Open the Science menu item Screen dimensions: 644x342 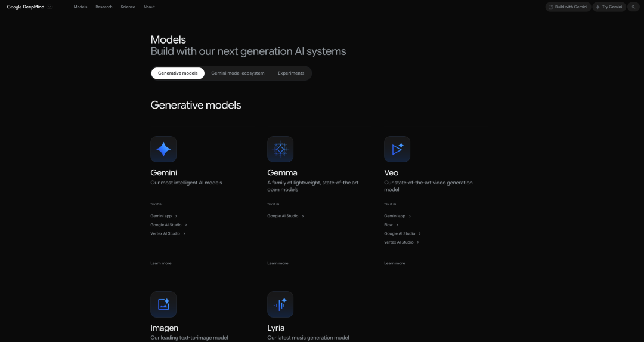[x=128, y=7]
